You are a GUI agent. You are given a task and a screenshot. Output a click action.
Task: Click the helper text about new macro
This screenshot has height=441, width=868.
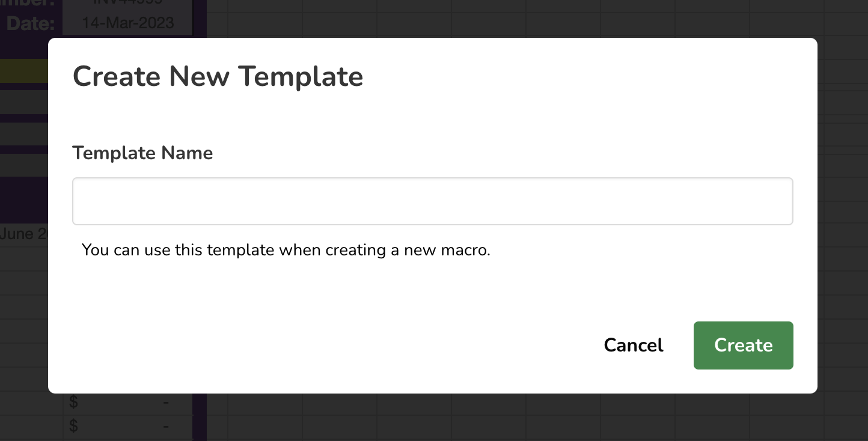coord(286,250)
